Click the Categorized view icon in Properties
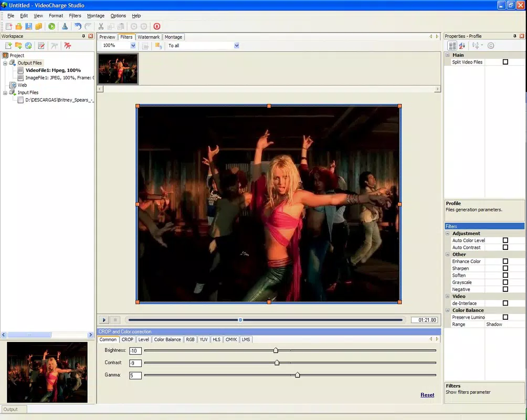 point(452,46)
